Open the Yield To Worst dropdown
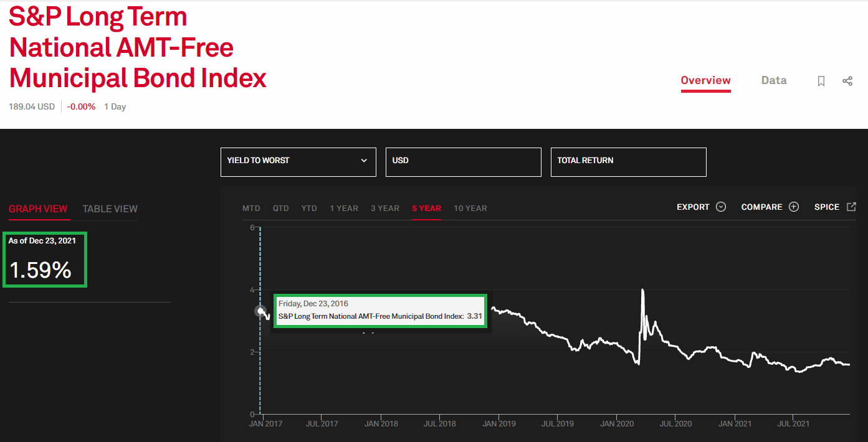 point(298,162)
